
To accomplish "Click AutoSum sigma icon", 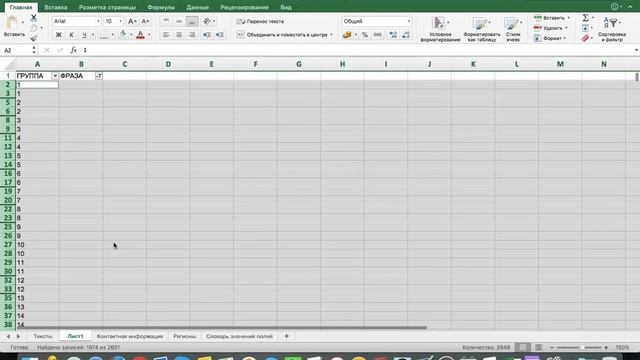I will click(x=586, y=18).
